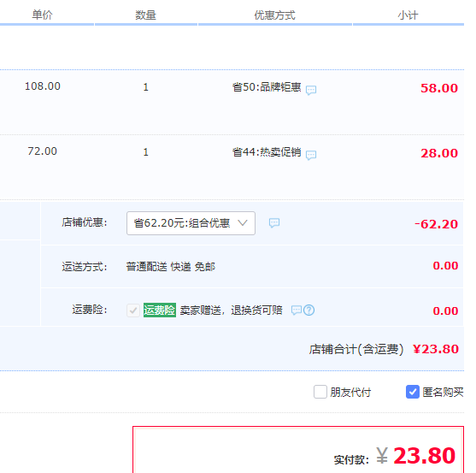Click the dropdown chevron arrow for 店铺优惠
Image resolution: width=476 pixels, height=473 pixels.
[x=243, y=223]
